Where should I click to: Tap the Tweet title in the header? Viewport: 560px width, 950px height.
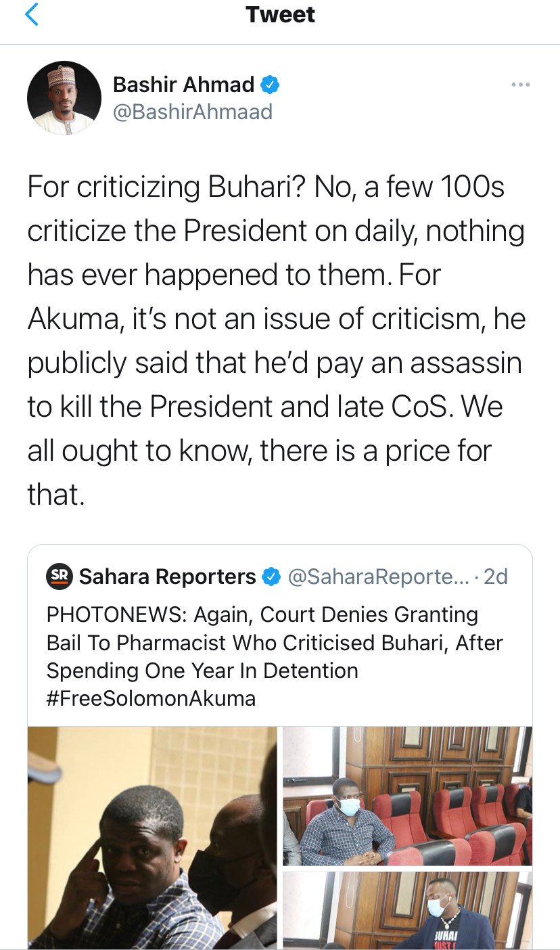point(280,15)
